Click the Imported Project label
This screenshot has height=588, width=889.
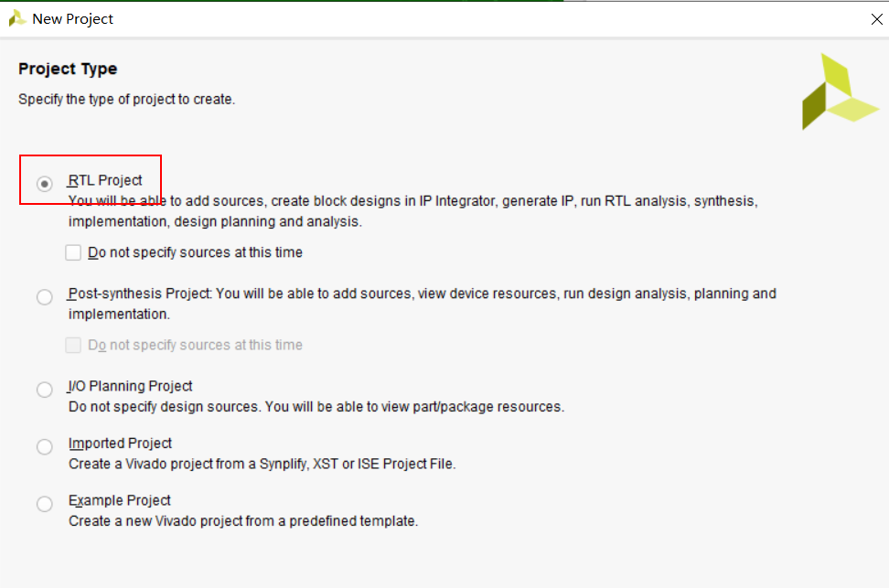click(120, 444)
